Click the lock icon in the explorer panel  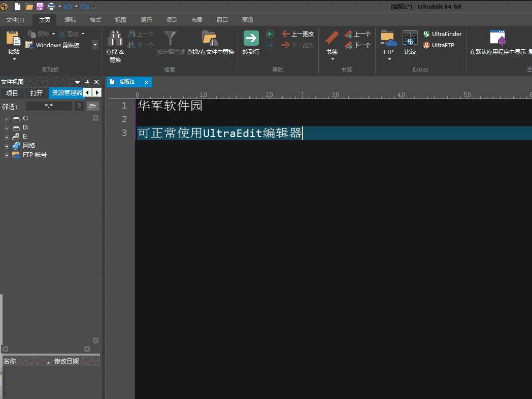point(95,118)
